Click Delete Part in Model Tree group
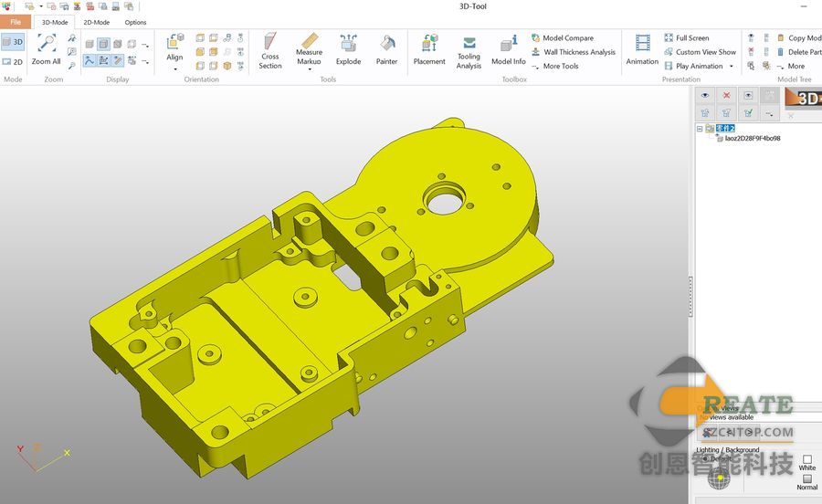 pyautogui.click(x=799, y=52)
